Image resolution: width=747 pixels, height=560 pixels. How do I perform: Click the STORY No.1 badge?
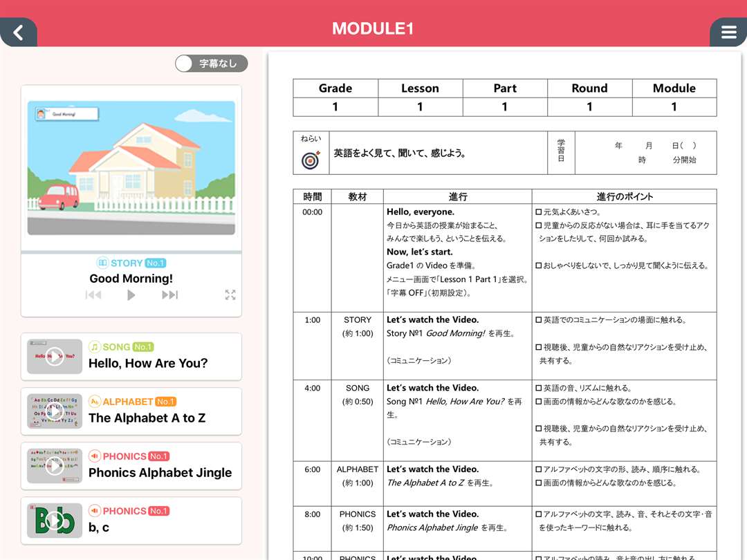pyautogui.click(x=156, y=263)
